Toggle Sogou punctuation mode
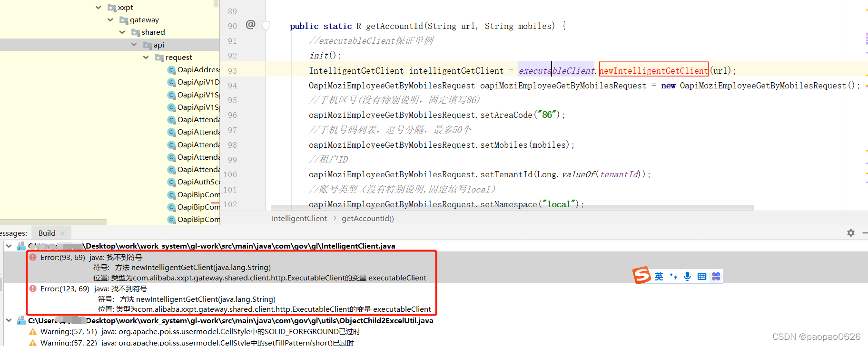 point(673,276)
